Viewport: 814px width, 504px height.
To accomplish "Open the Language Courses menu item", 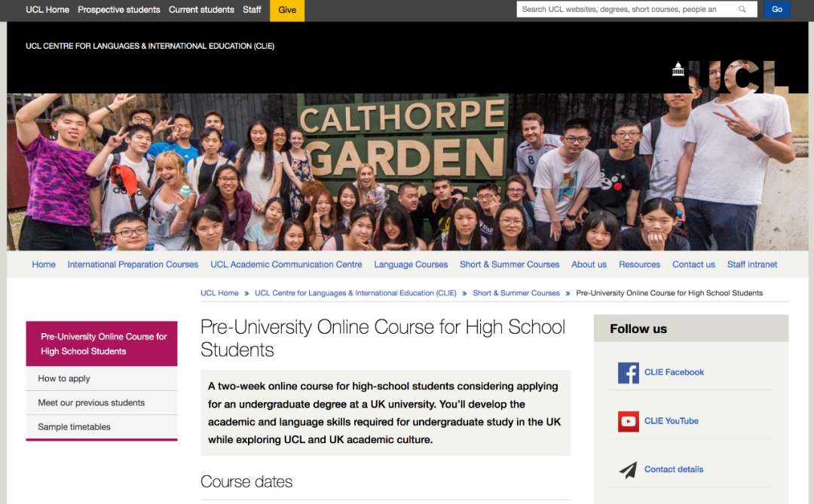I will [411, 264].
